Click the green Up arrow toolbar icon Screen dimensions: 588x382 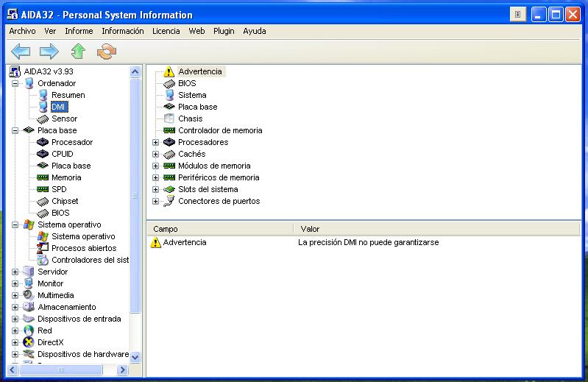pos(78,51)
